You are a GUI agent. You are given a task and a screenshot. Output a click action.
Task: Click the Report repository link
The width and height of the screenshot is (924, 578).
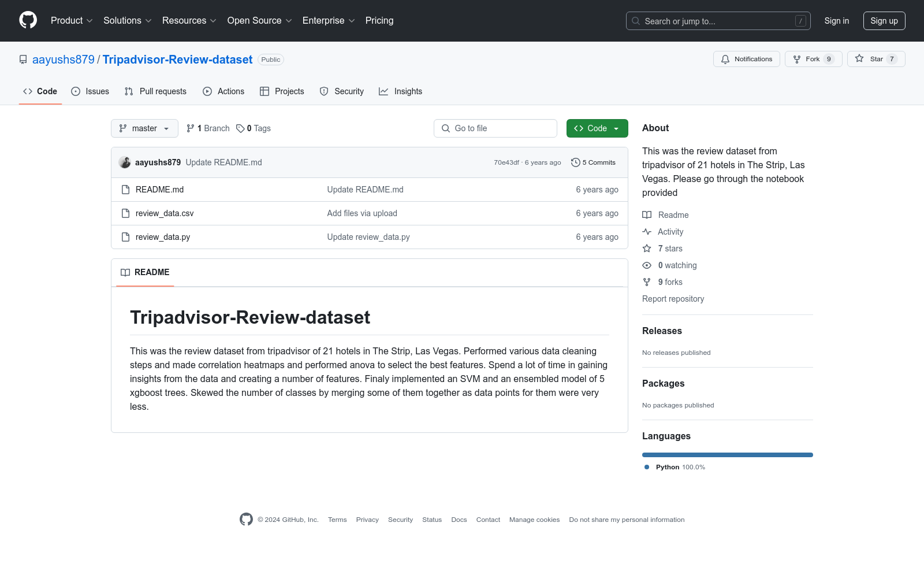pyautogui.click(x=673, y=299)
